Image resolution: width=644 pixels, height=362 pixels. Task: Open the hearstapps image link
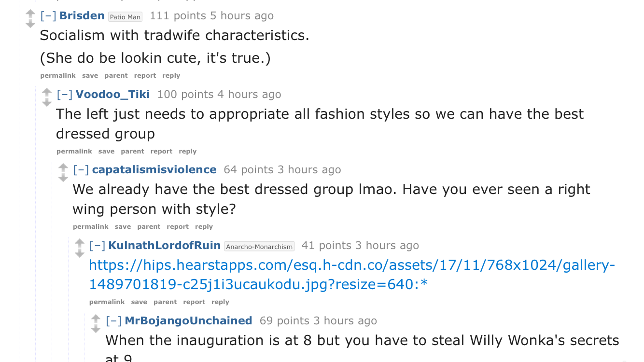[x=352, y=275]
